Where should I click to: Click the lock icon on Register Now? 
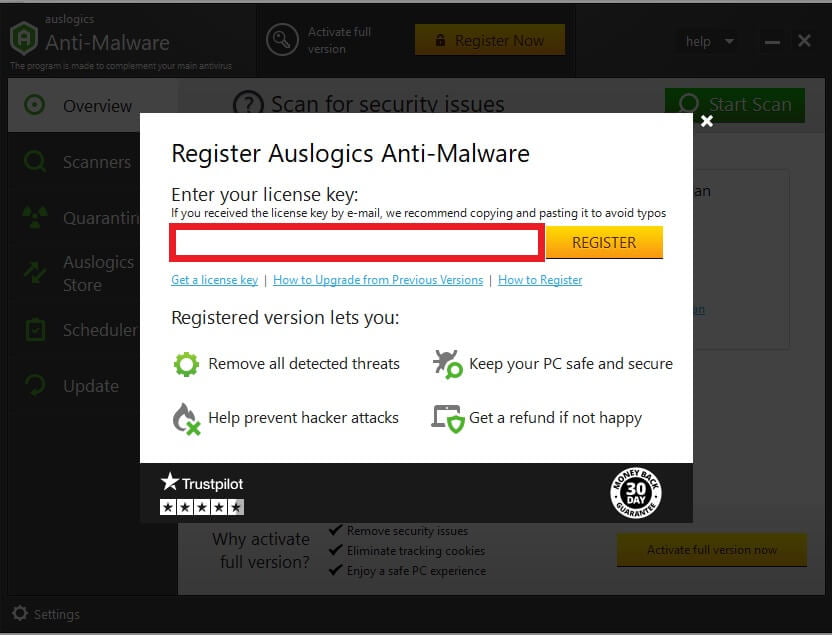[x=440, y=40]
